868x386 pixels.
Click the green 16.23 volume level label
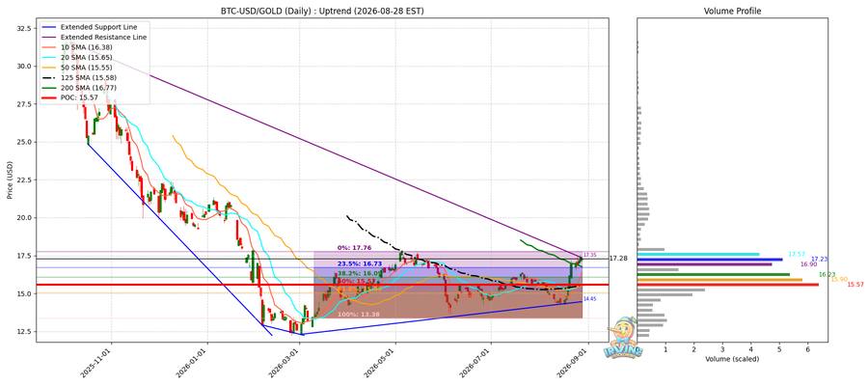(827, 274)
